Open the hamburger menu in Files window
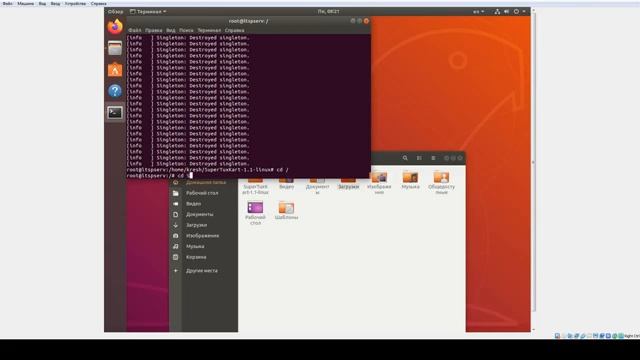 click(x=433, y=158)
